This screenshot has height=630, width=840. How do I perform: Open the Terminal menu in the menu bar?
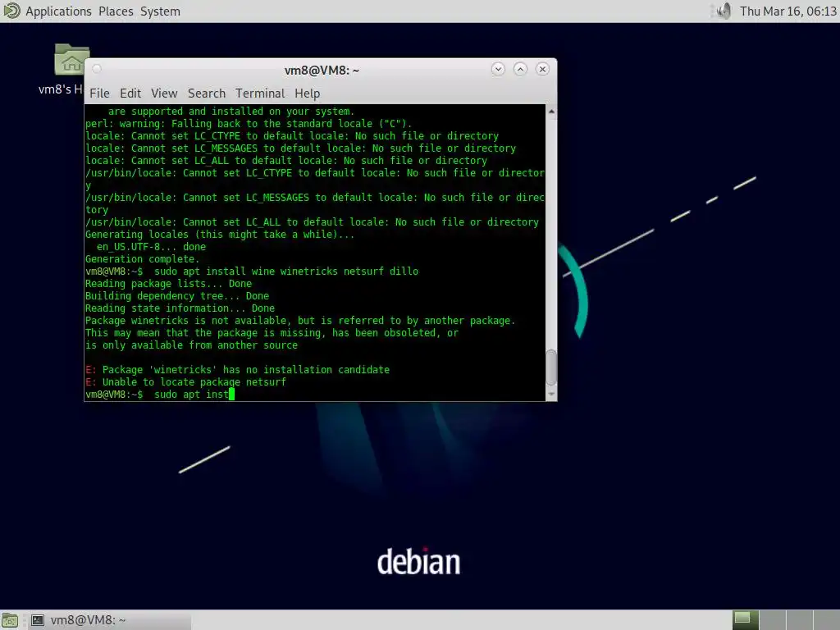[260, 94]
